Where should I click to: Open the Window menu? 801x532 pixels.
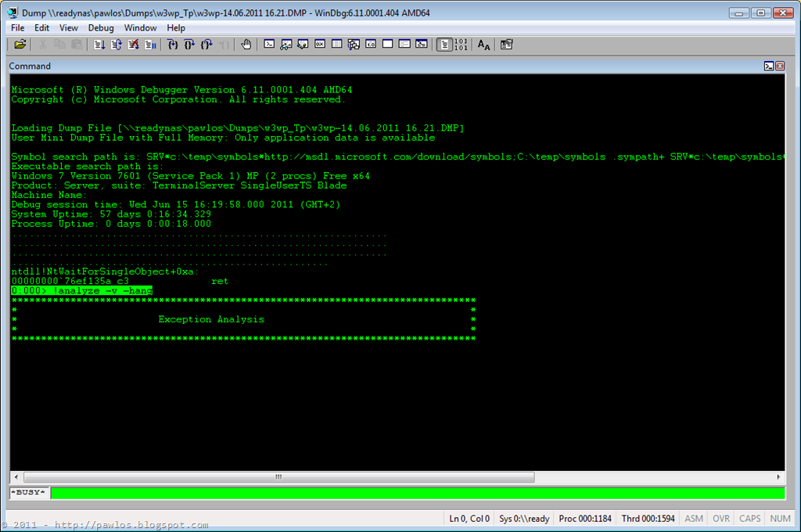(140, 27)
